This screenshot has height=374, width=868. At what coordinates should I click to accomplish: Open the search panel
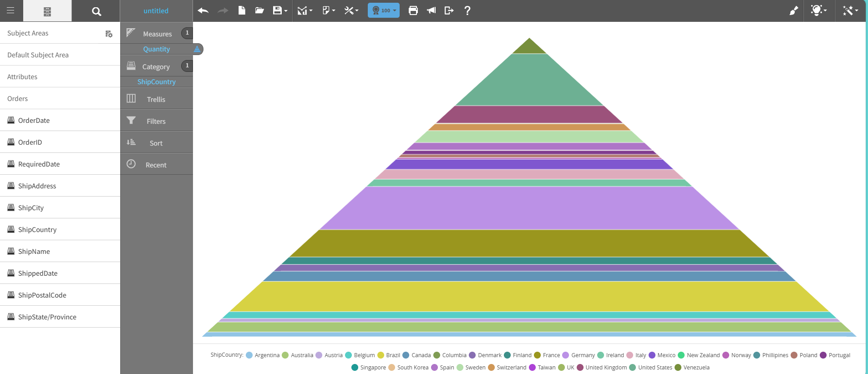pyautogui.click(x=96, y=11)
